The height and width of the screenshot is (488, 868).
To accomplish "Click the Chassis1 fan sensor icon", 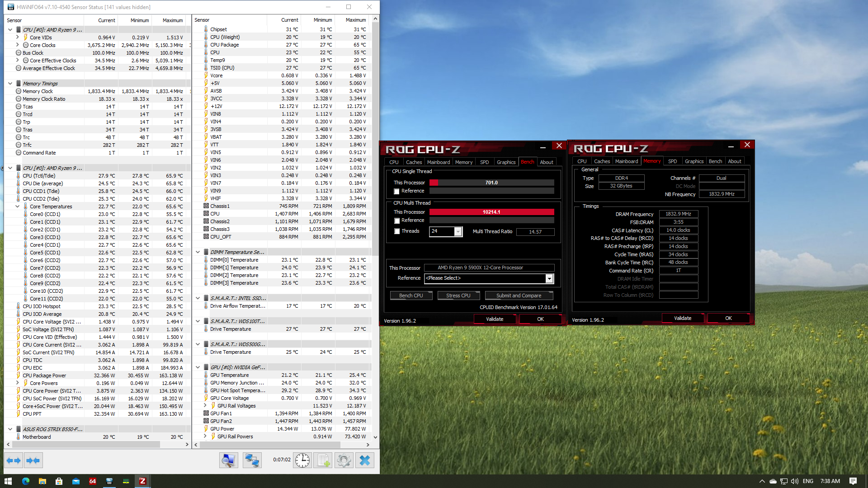I will click(206, 206).
